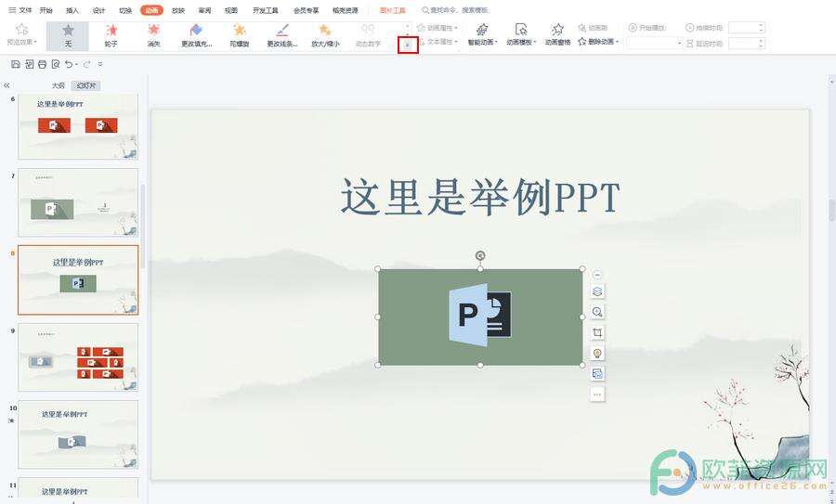Click the undo arrow icon
Image resolution: width=836 pixels, height=504 pixels.
pyautogui.click(x=69, y=64)
